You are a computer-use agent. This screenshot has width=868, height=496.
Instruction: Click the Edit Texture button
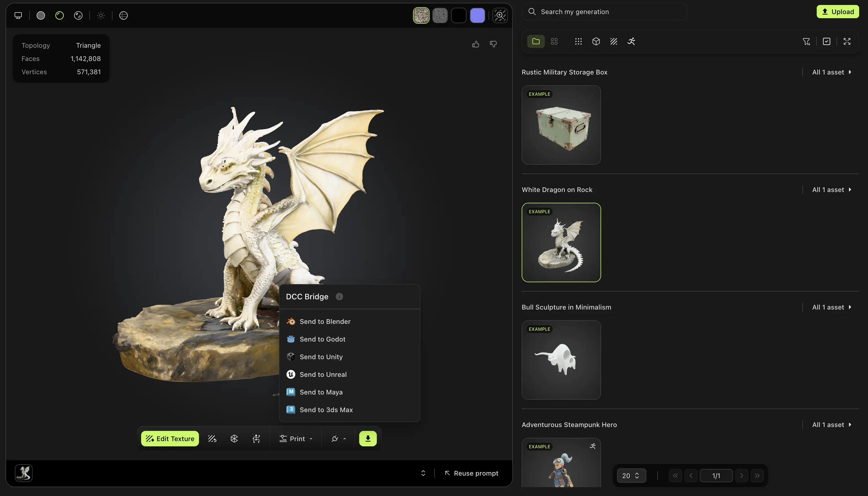[170, 438]
